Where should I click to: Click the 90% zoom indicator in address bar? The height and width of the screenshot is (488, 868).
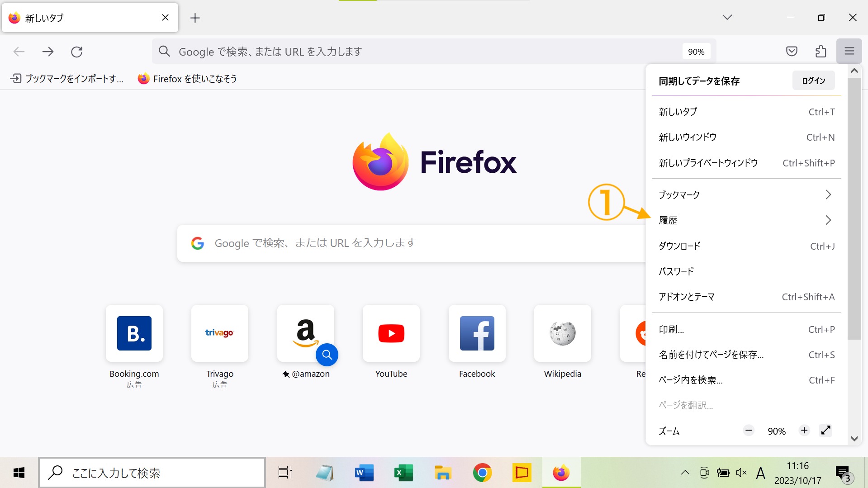click(696, 52)
